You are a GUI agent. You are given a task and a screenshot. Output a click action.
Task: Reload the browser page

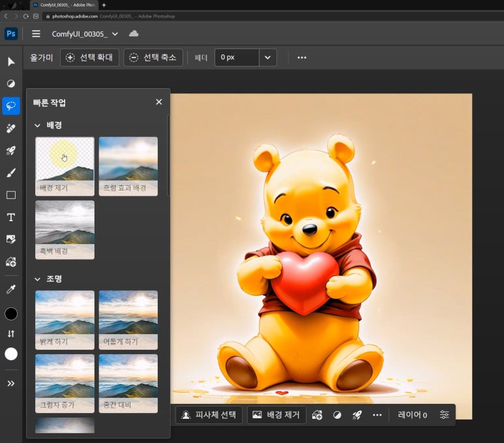25,16
